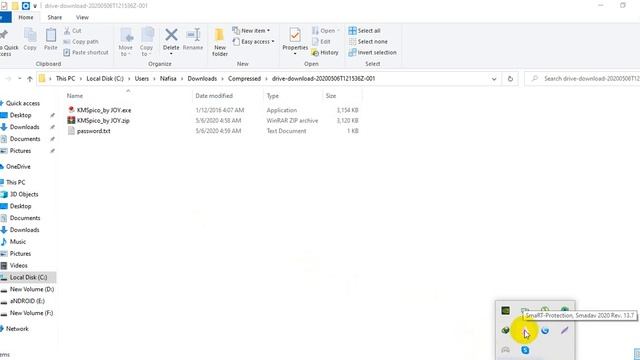This screenshot has width=640, height=360.
Task: Open the Copy to dropdown
Action: click(146, 42)
